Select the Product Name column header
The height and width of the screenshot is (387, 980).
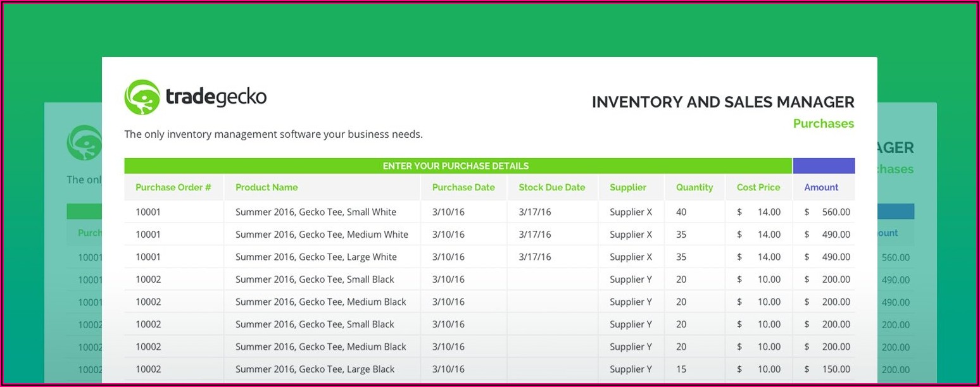(x=267, y=187)
